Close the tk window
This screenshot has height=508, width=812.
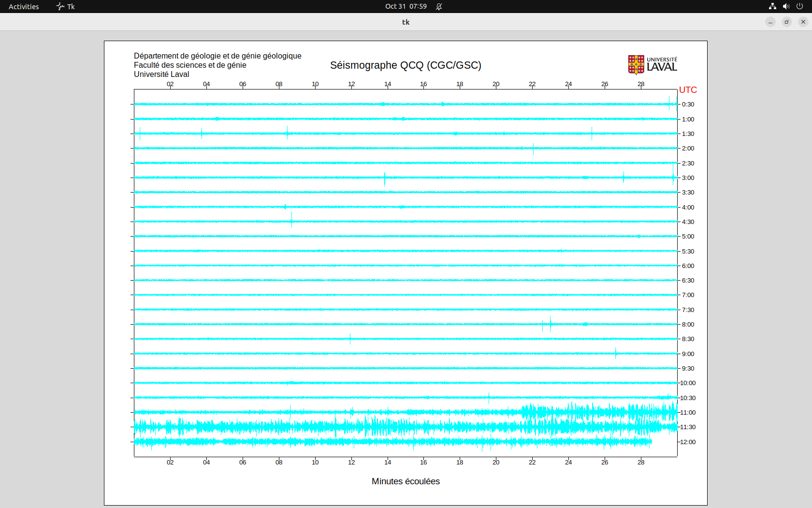tap(803, 22)
